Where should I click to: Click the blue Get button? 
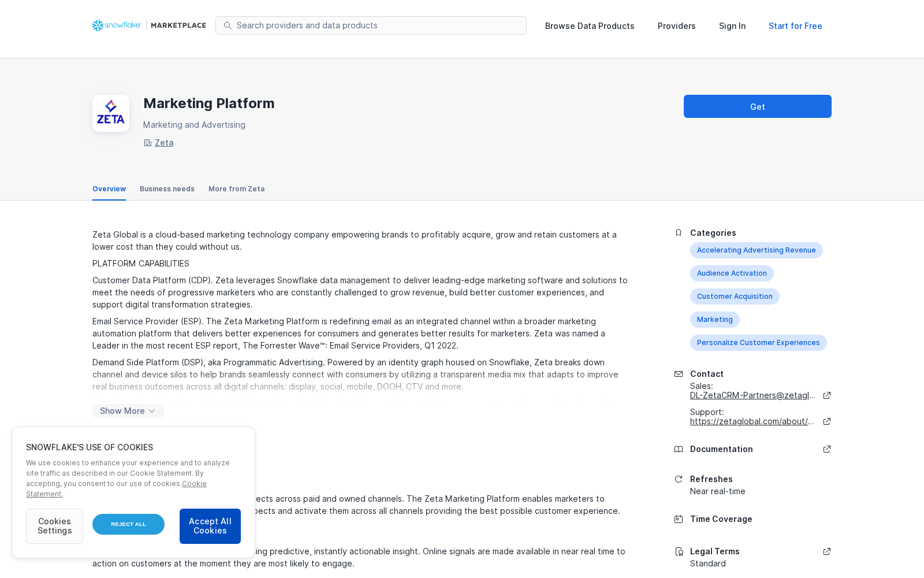758,106
